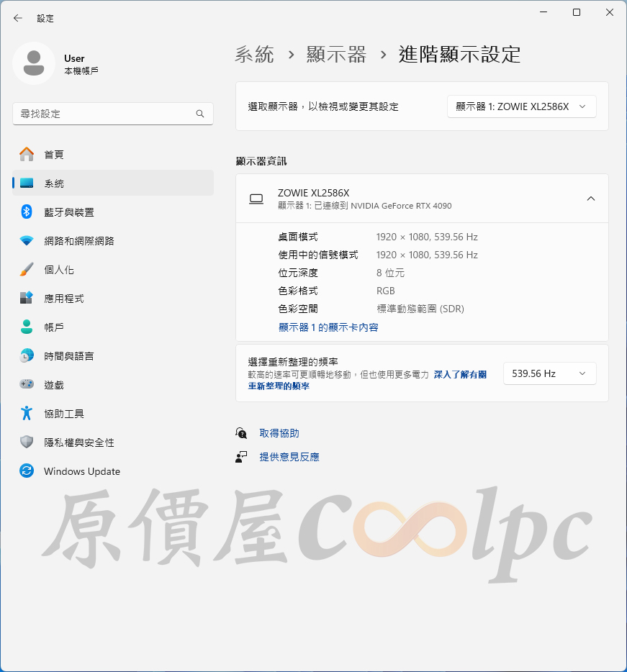Click the Windows Update sync icon
627x672 pixels.
pos(27,471)
